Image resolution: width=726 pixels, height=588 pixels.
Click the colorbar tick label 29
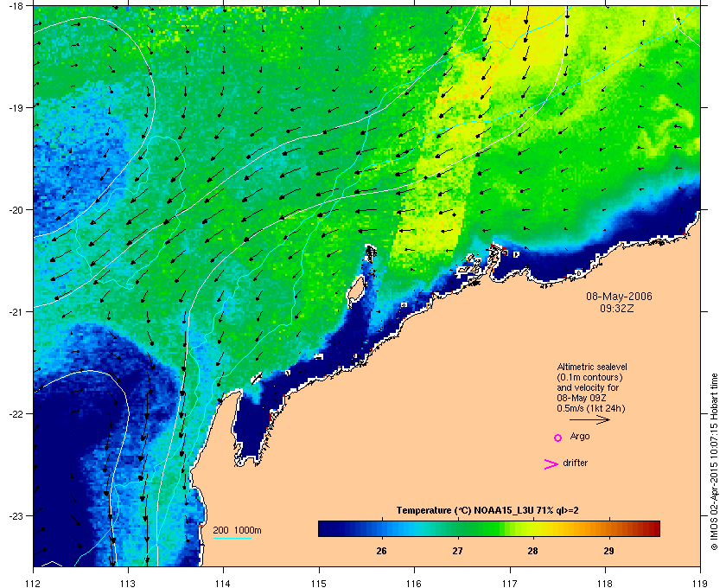(608, 551)
